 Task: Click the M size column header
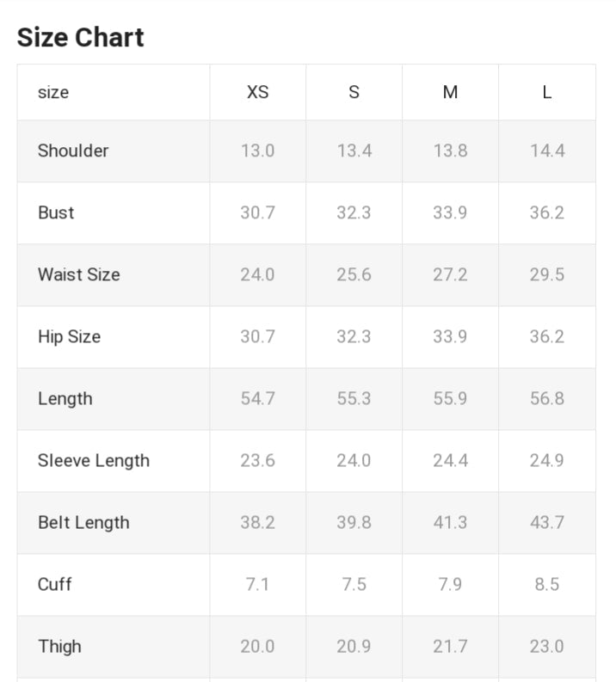click(x=450, y=92)
